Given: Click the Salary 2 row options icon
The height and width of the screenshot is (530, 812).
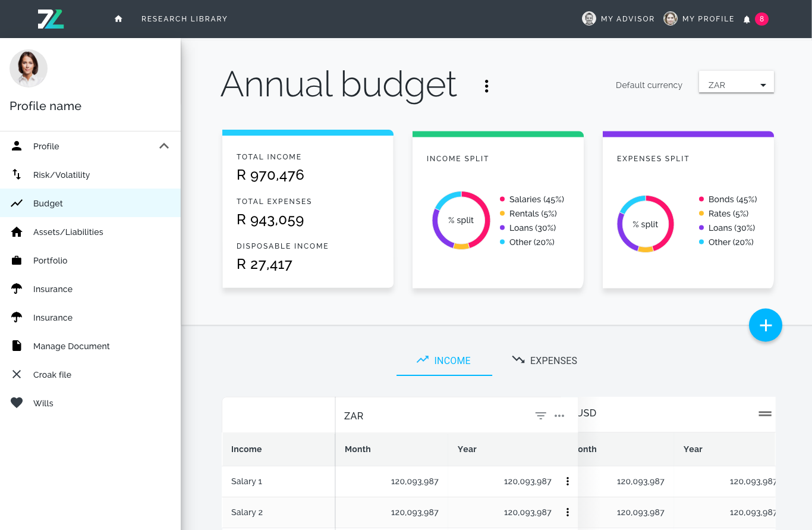Looking at the screenshot, I should click(x=568, y=512).
